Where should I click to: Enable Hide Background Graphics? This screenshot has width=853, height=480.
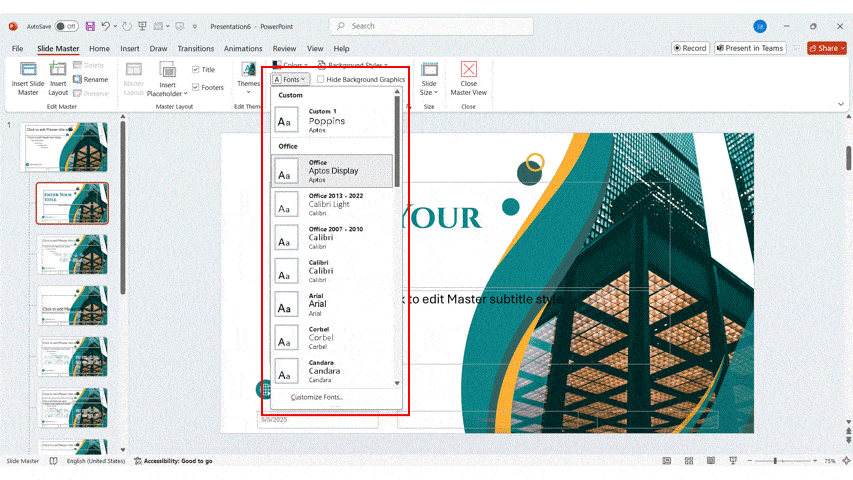[320, 79]
